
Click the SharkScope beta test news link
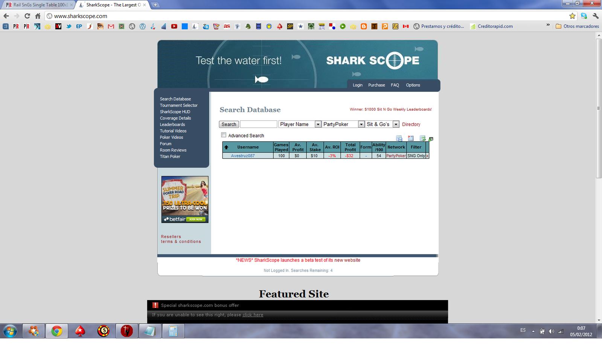(298, 260)
